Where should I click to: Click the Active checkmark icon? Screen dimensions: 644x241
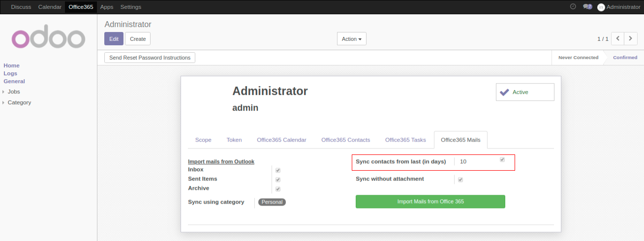click(504, 92)
